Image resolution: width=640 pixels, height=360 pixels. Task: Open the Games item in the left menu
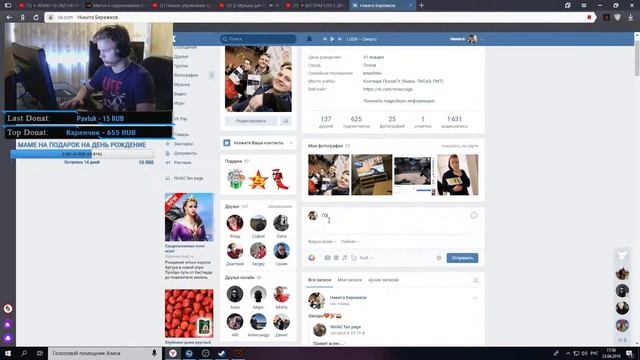[x=179, y=103]
